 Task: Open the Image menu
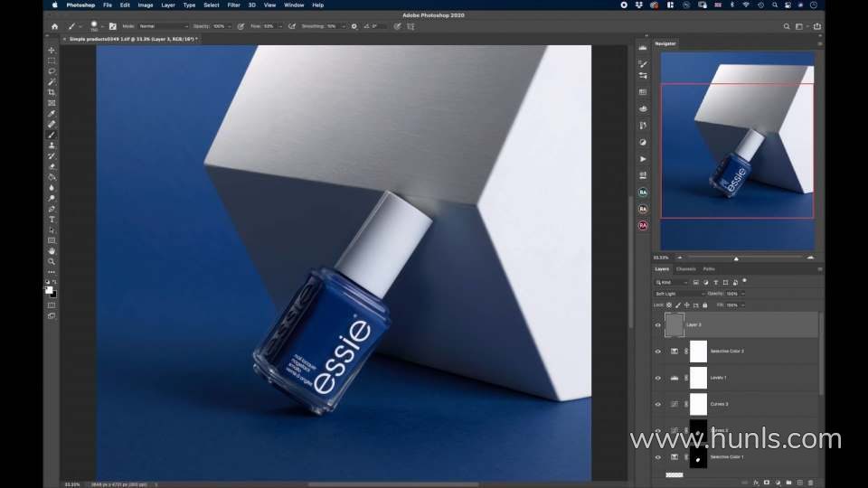tap(146, 5)
